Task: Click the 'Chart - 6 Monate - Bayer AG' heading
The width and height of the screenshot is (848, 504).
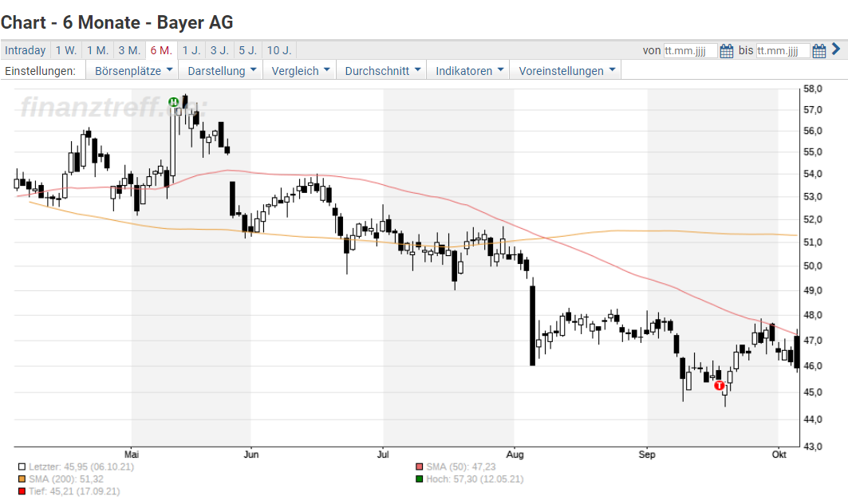Action: coord(116,22)
